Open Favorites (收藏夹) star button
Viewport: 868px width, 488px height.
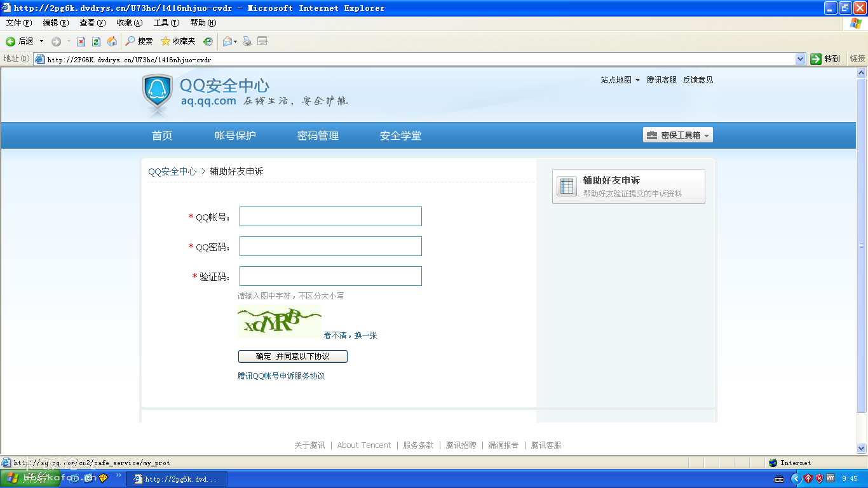pyautogui.click(x=178, y=41)
